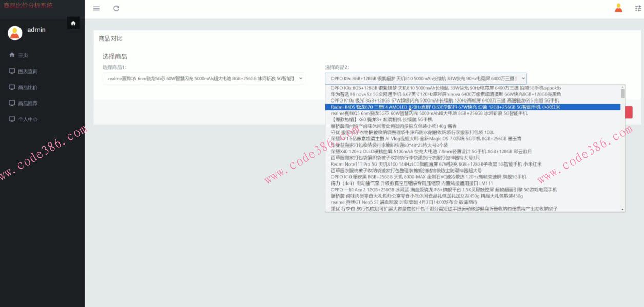Click the small home icon box beside admin
The height and width of the screenshot is (307, 644).
coord(73,23)
